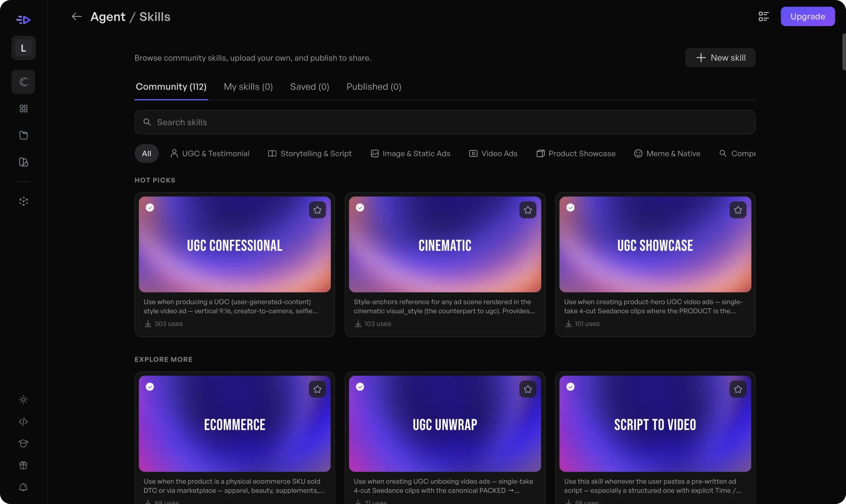Open the Ecommerce skill thumbnail
Image resolution: width=846 pixels, height=504 pixels.
pos(235,424)
